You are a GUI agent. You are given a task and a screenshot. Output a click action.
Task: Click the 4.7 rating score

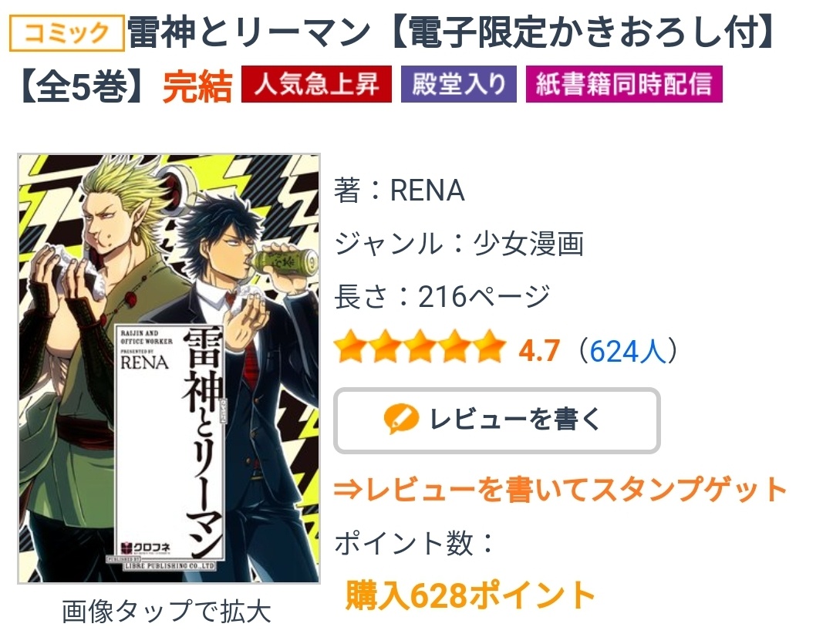coord(539,351)
